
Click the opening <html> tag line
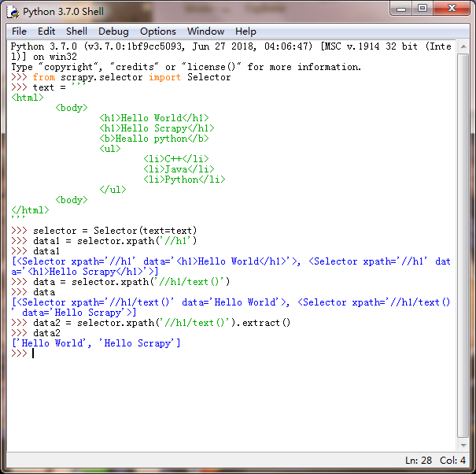[28, 98]
